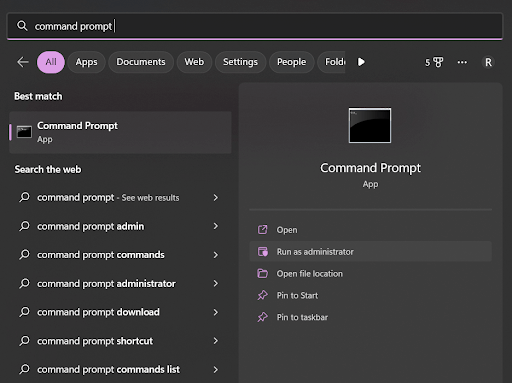Click search icon beside 'command prompt admin'
Viewport: 512px width, 383px height.
pos(24,226)
